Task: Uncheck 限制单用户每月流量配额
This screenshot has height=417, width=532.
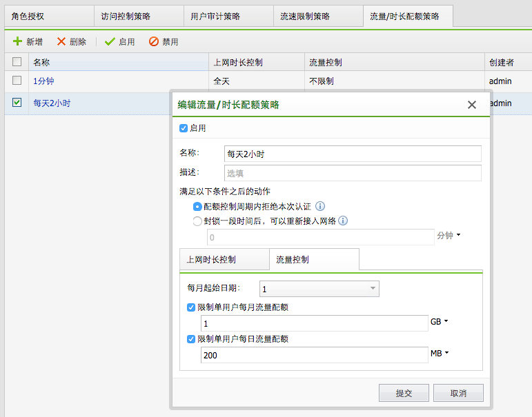Action: tap(191, 307)
